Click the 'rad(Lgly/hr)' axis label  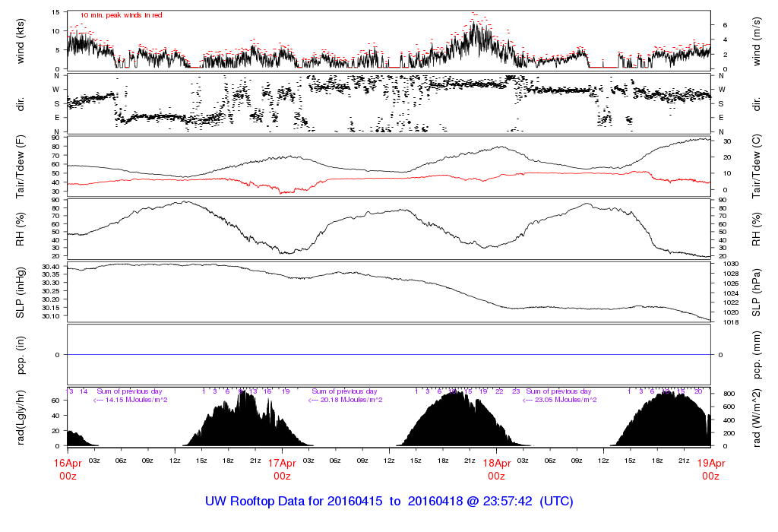21,418
